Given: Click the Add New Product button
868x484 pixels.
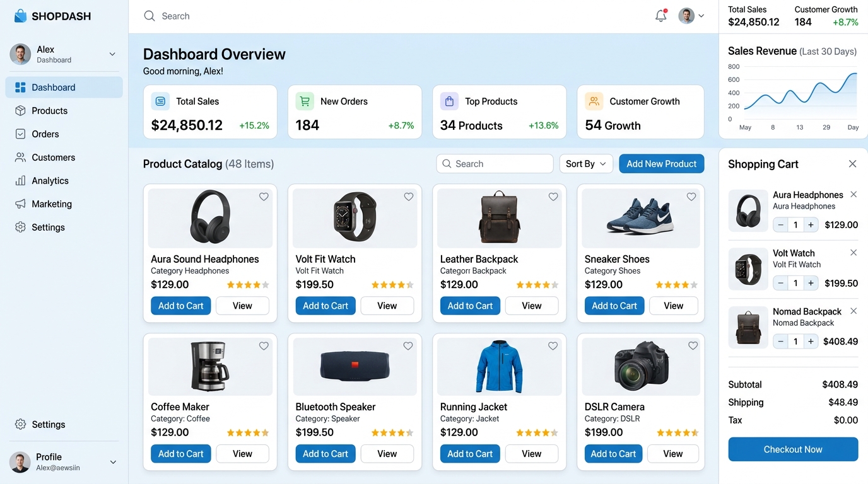Looking at the screenshot, I should [x=661, y=164].
